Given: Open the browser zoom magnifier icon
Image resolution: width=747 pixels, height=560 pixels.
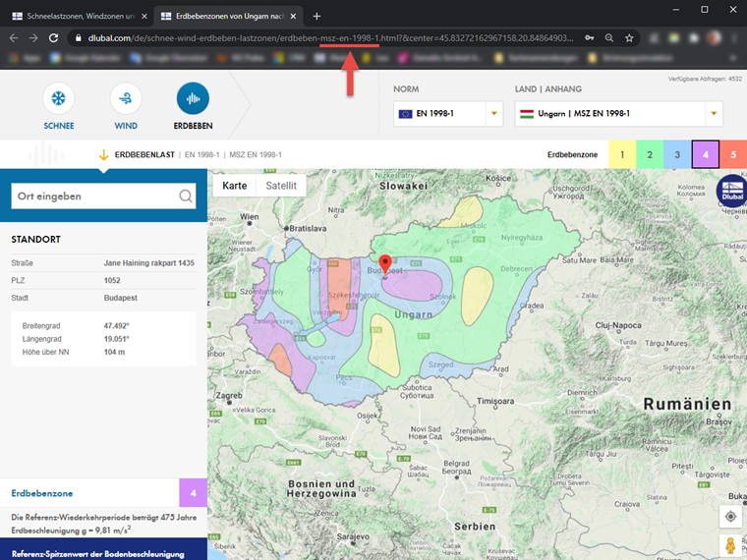Looking at the screenshot, I should (x=608, y=38).
